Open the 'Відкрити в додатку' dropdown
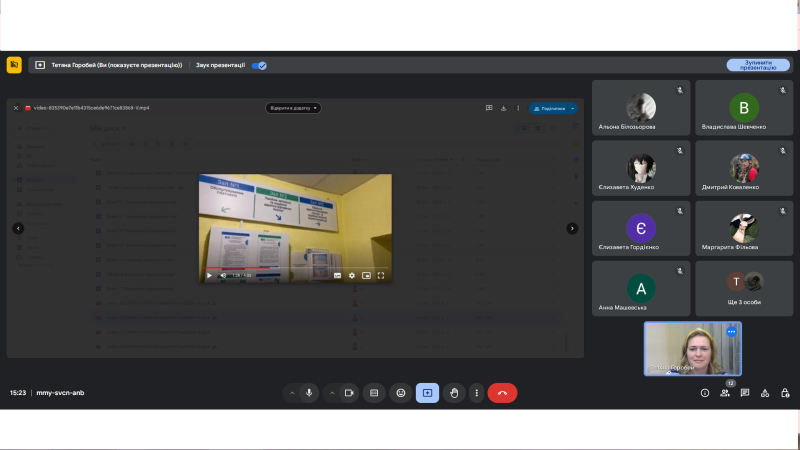The height and width of the screenshot is (450, 800). pos(293,108)
